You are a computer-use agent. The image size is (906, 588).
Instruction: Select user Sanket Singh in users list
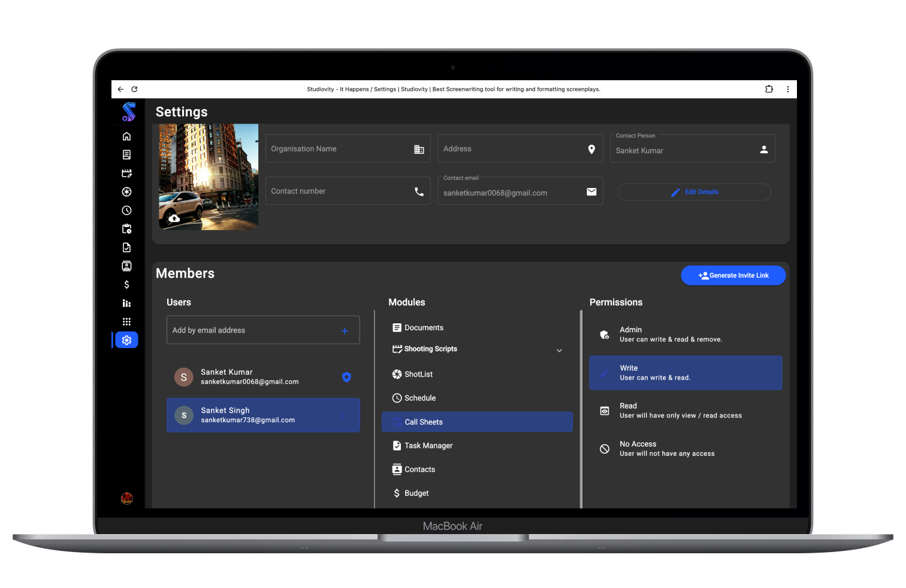click(x=263, y=416)
